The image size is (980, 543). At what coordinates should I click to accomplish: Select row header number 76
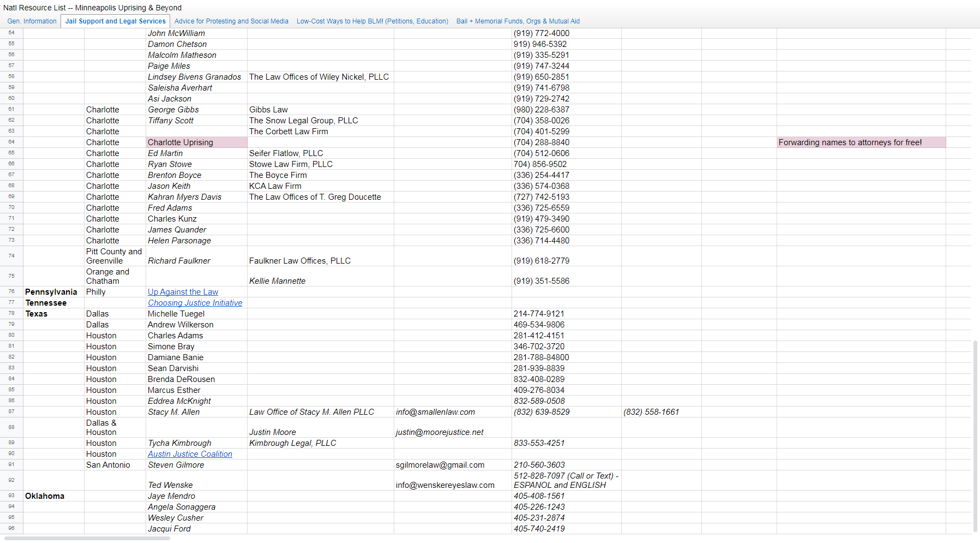click(x=11, y=292)
